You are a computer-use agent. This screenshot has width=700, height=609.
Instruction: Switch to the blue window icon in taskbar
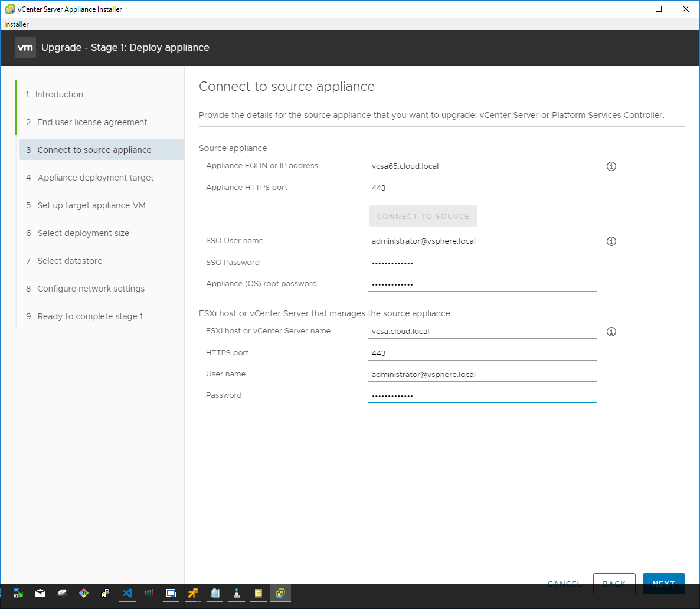click(x=171, y=593)
